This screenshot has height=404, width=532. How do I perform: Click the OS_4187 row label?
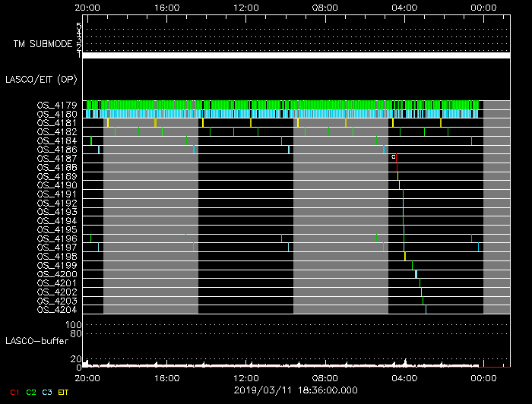(57, 158)
